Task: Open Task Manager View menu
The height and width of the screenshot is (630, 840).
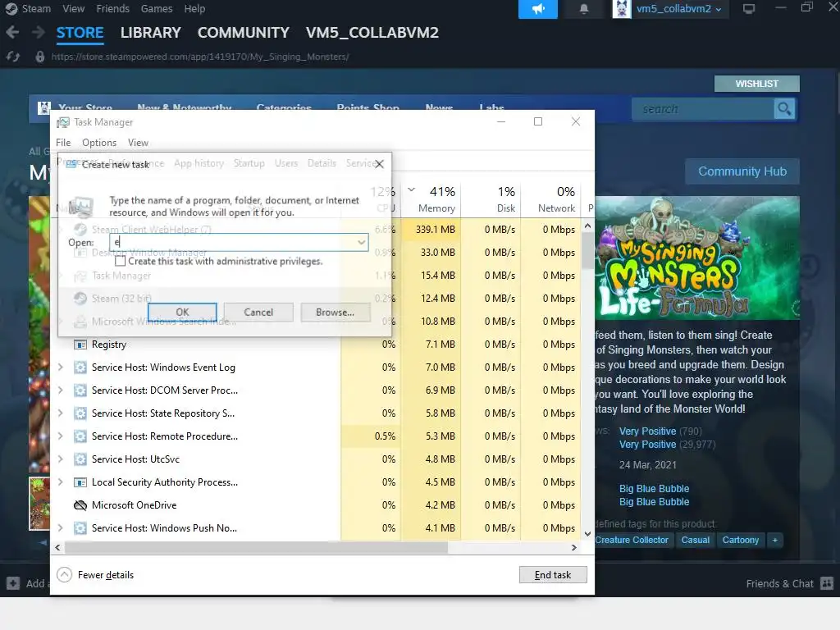Action: (138, 143)
